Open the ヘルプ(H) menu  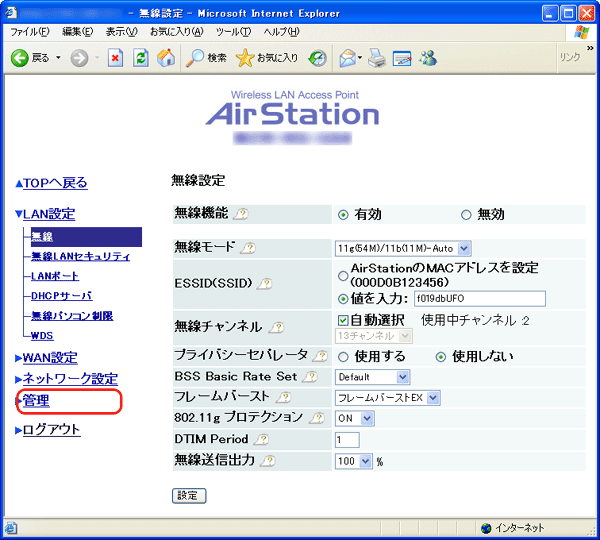(281, 32)
